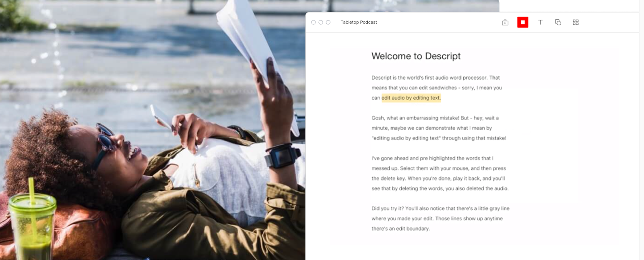The height and width of the screenshot is (260, 644).
Task: Place cursor in the "Gosh, what an embarrassing" line
Action: tap(435, 118)
